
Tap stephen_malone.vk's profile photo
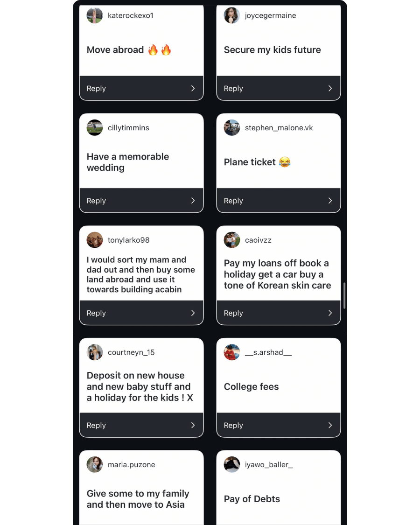(232, 128)
